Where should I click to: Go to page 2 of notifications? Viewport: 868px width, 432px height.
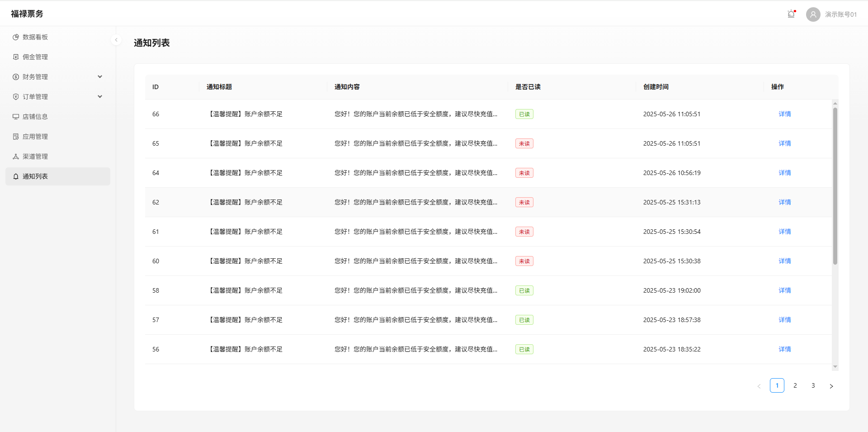tap(795, 385)
